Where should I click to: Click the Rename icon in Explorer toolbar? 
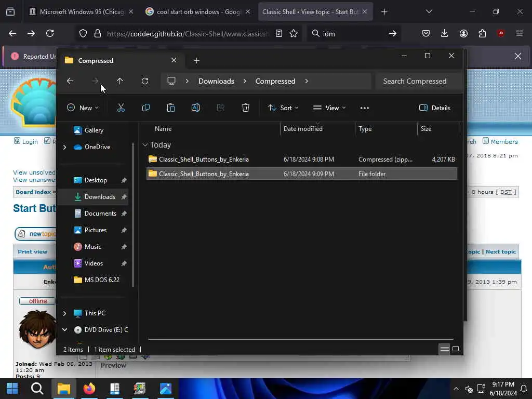(196, 108)
